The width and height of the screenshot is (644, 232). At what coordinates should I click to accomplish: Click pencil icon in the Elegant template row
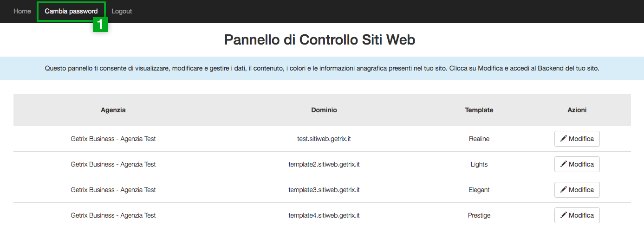tap(564, 189)
